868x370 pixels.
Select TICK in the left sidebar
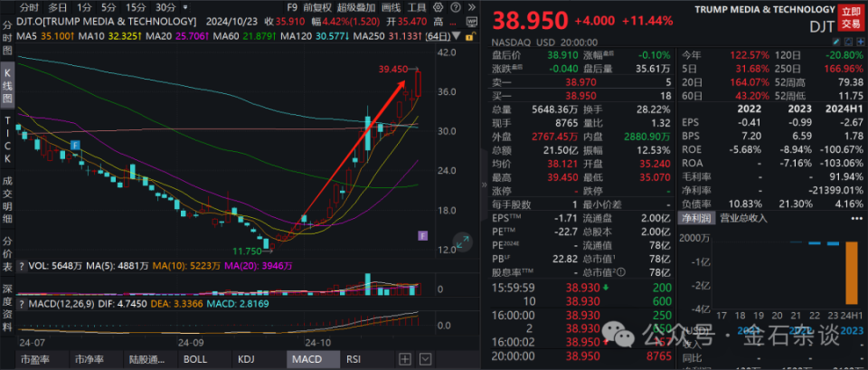tap(8, 141)
